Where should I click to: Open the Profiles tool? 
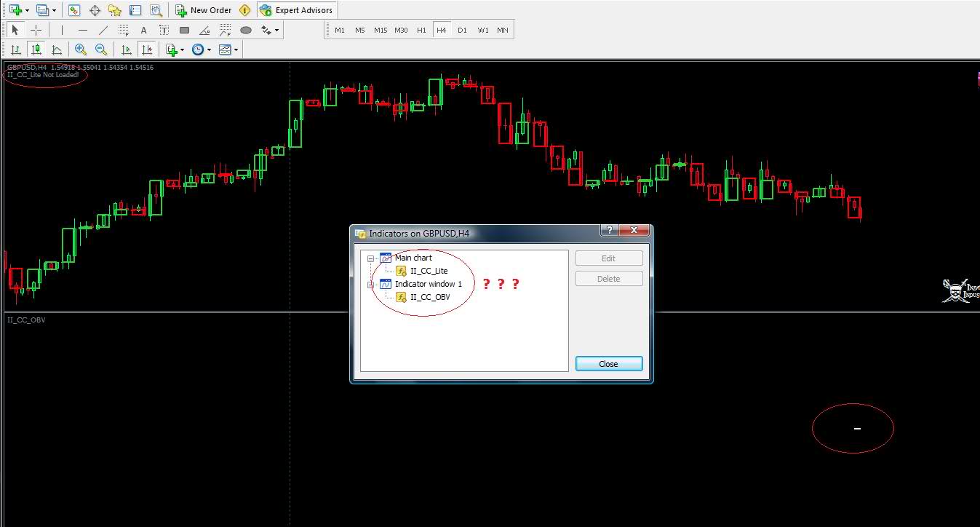[42, 10]
